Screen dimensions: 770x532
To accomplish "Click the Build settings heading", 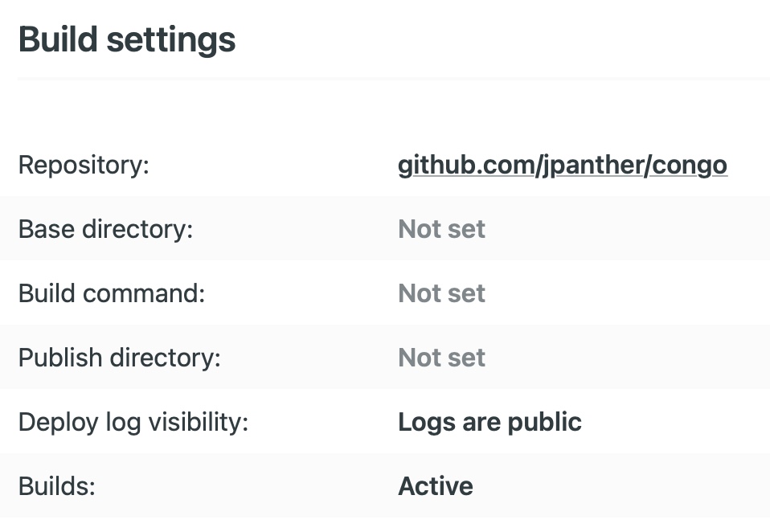I will pyautogui.click(x=128, y=39).
